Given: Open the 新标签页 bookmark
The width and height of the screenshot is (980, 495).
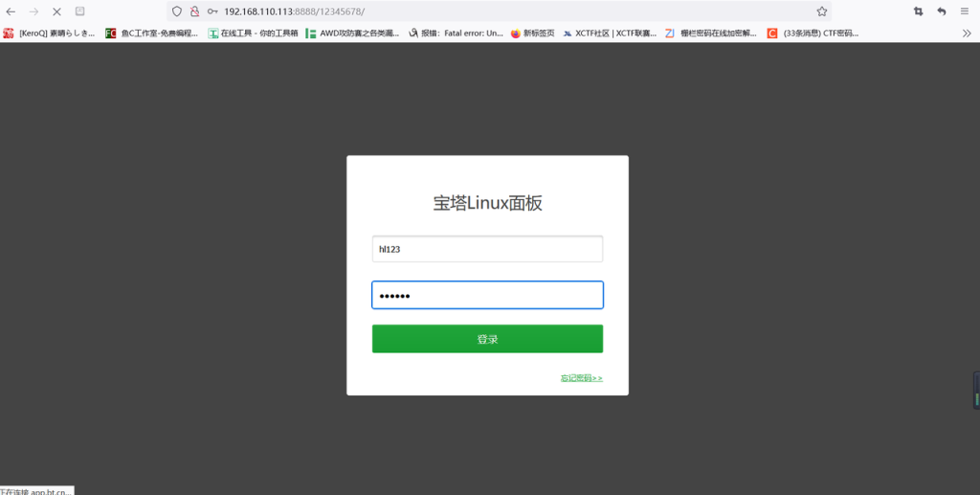Looking at the screenshot, I should pos(532,33).
